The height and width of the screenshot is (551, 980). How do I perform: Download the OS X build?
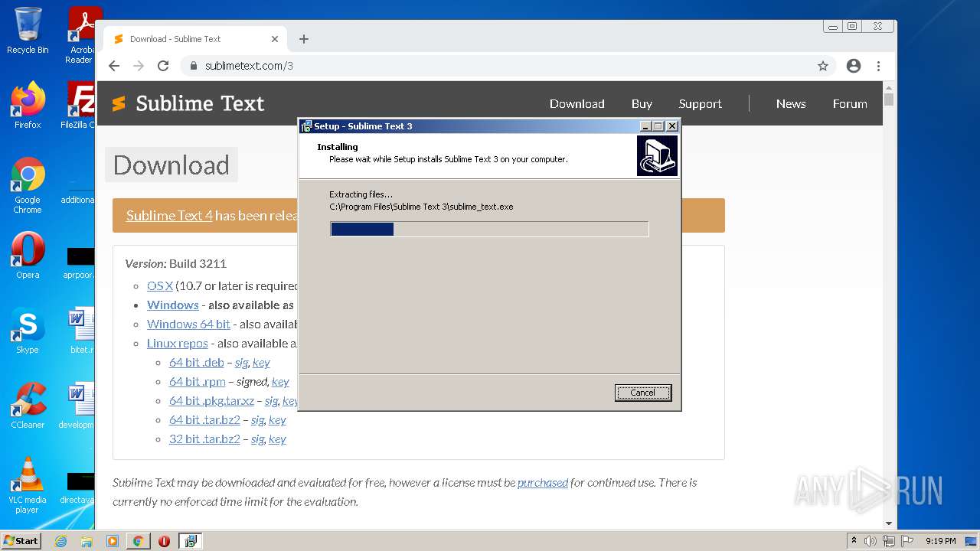[160, 286]
